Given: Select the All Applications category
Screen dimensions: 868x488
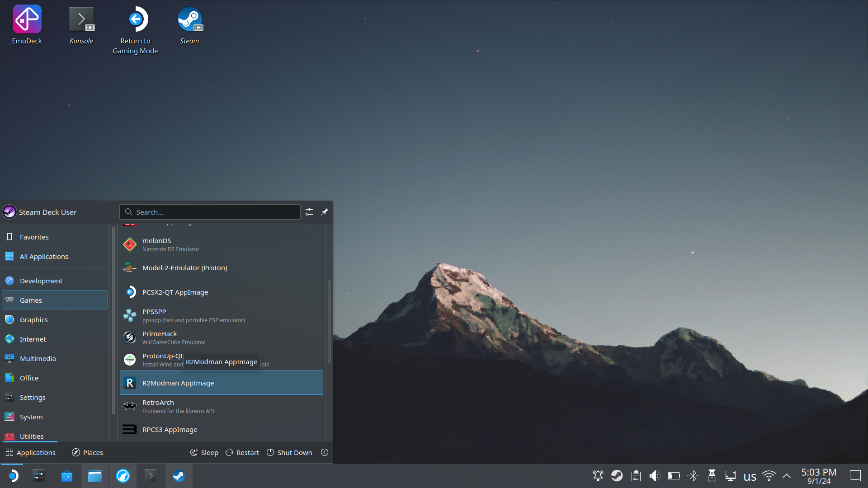Looking at the screenshot, I should click(x=55, y=256).
